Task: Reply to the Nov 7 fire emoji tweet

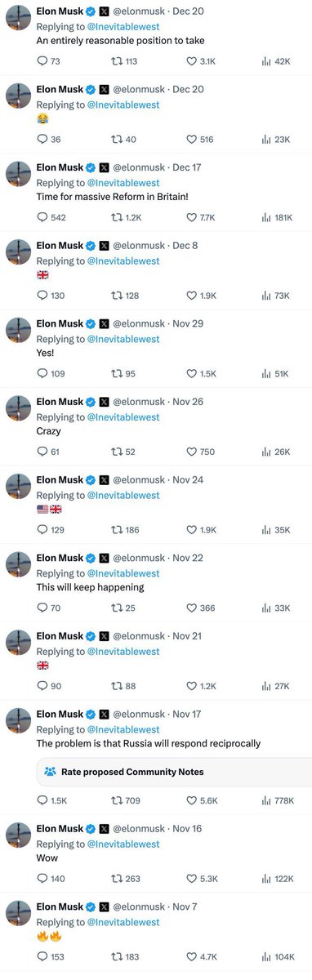Action: pyautogui.click(x=49, y=957)
